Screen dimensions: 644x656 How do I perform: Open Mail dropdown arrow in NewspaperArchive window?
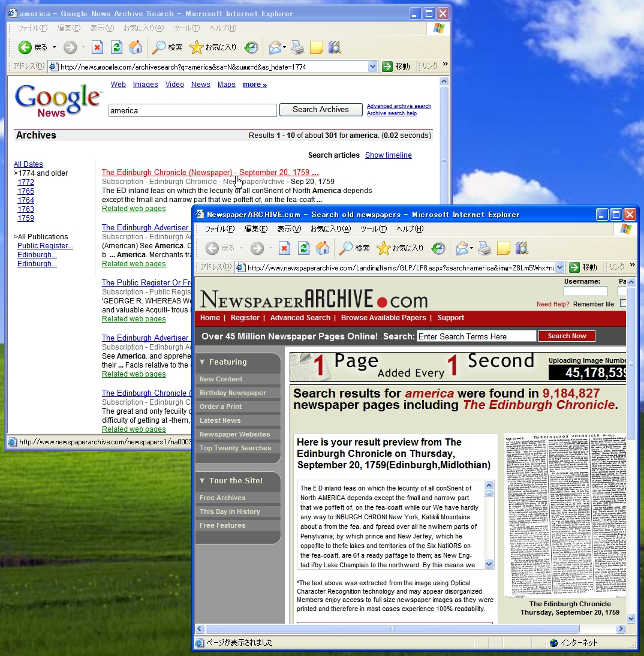(471, 248)
